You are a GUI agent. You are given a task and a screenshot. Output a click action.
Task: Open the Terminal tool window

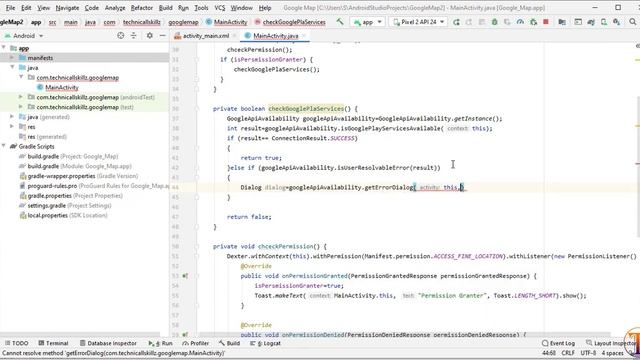click(53, 343)
